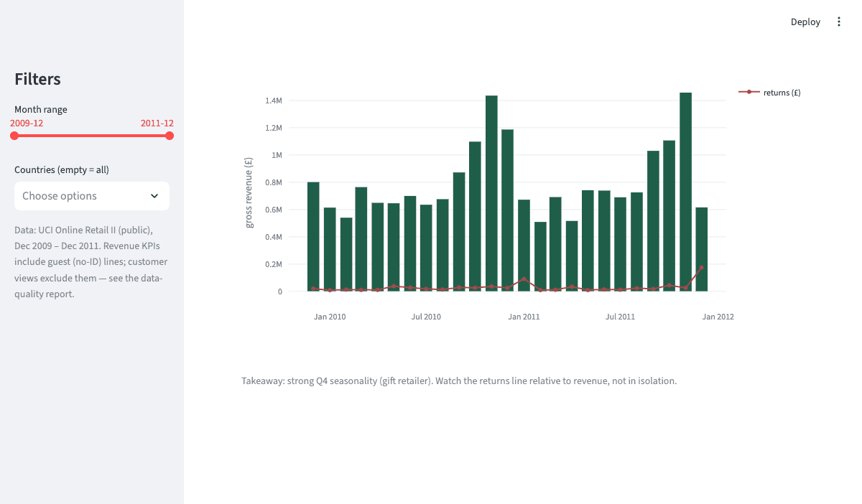This screenshot has height=504, width=862.
Task: Click the 'Filters' sidebar heading
Action: click(37, 79)
